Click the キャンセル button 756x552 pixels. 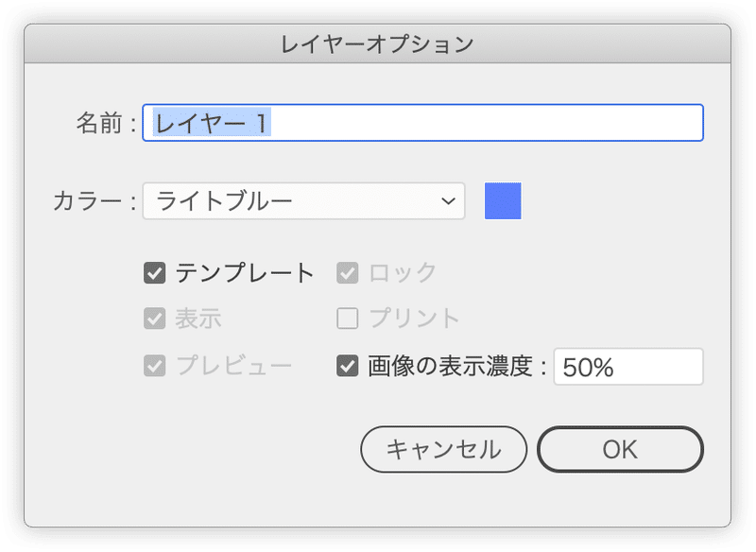pyautogui.click(x=443, y=449)
